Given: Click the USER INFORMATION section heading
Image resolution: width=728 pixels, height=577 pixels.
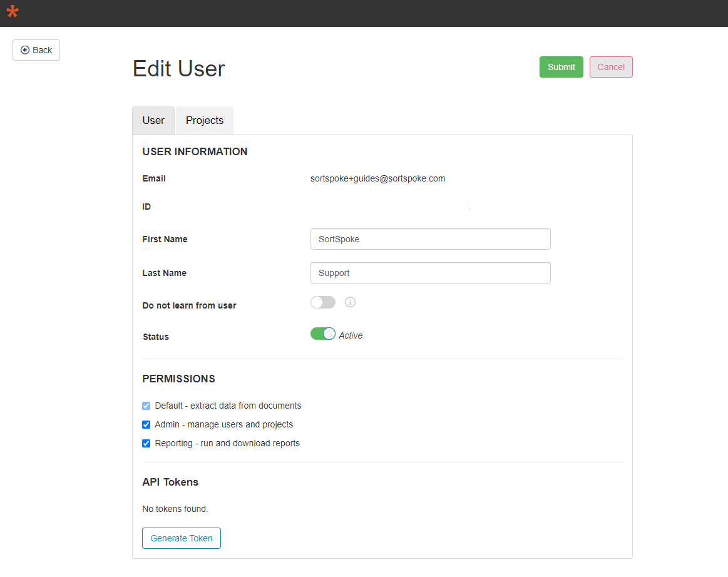Looking at the screenshot, I should pos(195,151).
